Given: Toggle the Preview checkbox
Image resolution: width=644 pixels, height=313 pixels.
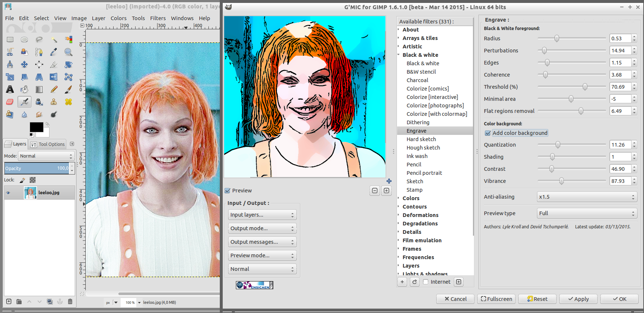Looking at the screenshot, I should coord(227,191).
